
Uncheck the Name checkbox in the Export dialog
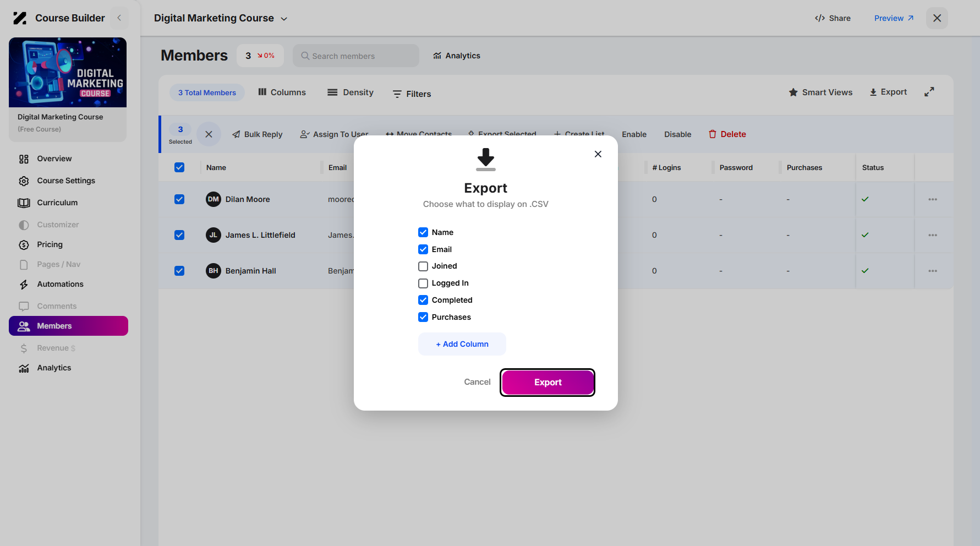[423, 232]
